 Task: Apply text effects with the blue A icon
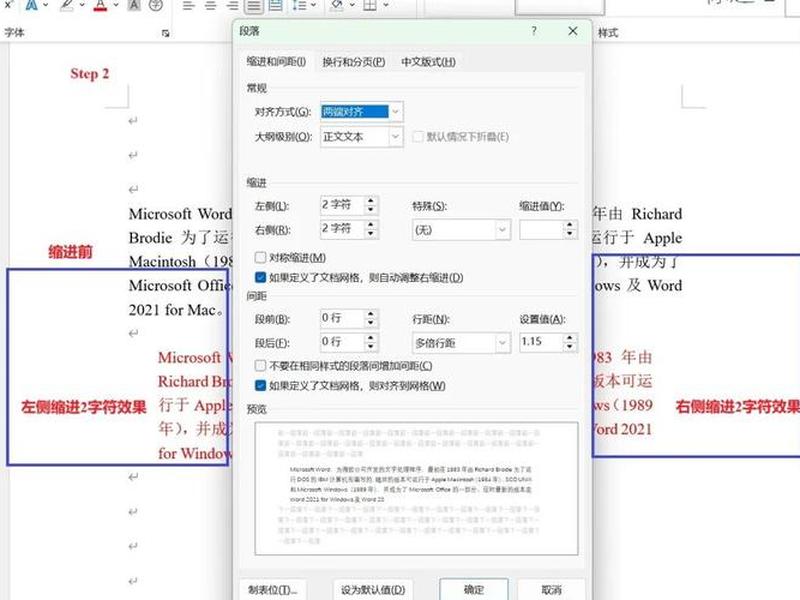[x=32, y=5]
